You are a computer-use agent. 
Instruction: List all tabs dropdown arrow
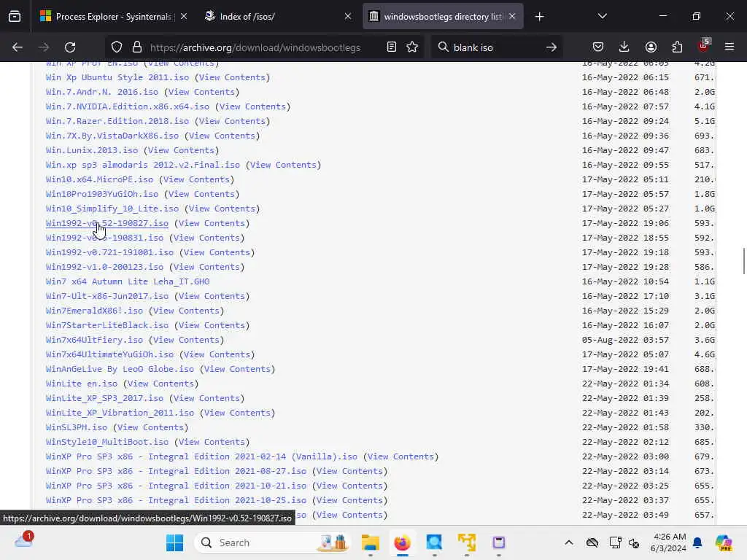coord(602,17)
